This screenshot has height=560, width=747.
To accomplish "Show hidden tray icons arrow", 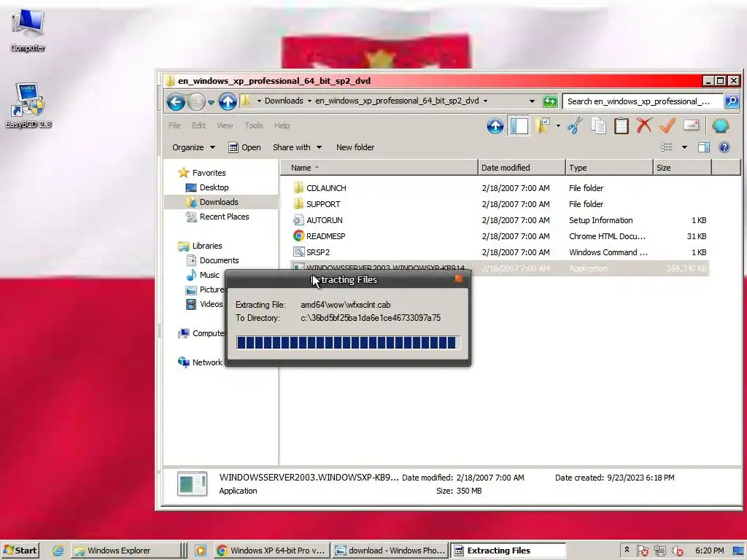I will point(627,550).
